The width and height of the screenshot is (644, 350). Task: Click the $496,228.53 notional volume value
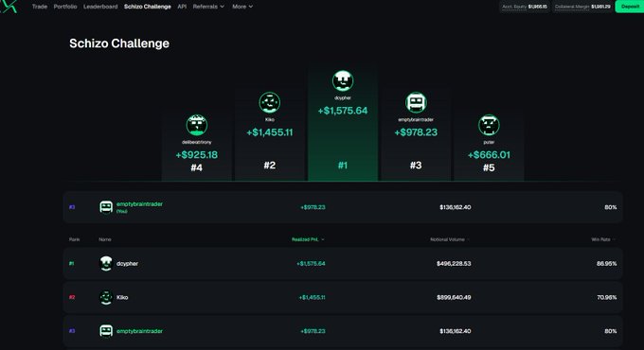tap(454, 263)
